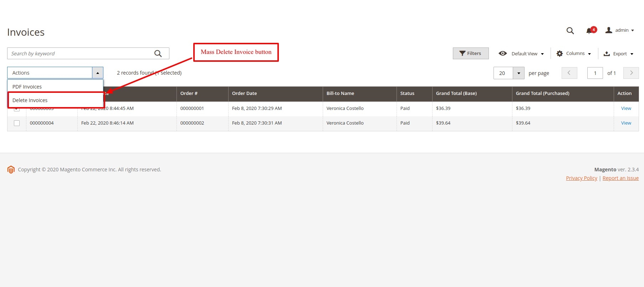This screenshot has height=287, width=644.
Task: Sort by Grand Total (Base) header
Action: point(472,94)
